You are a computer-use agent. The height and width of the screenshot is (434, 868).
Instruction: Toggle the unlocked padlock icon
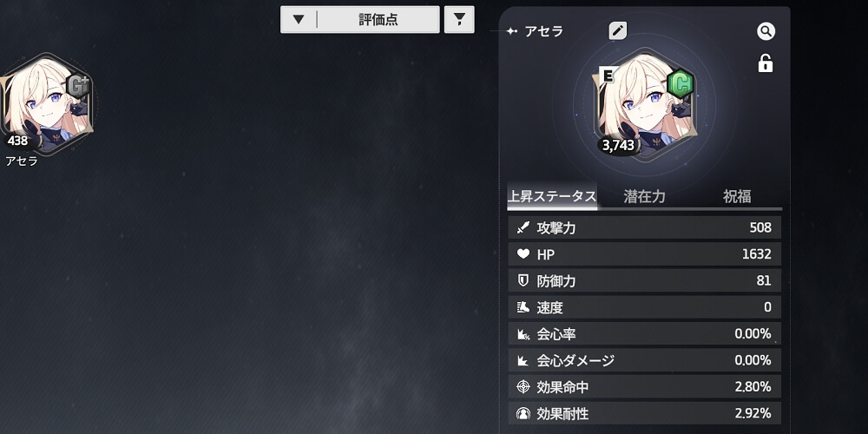[x=766, y=62]
